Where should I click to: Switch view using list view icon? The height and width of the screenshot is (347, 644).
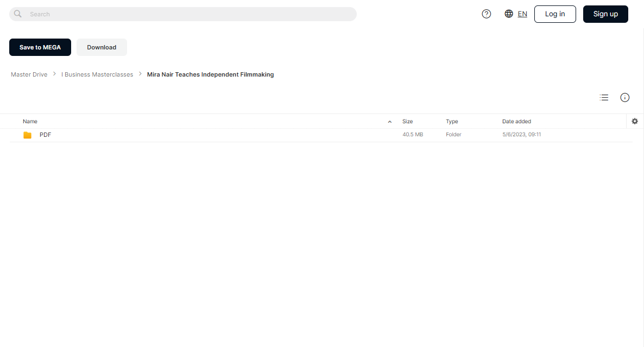[604, 97]
